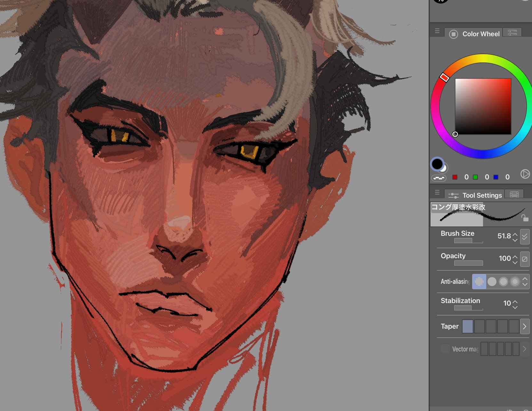This screenshot has height=411, width=532.
Task: Click the Stabilization slider bar
Action: [468, 308]
